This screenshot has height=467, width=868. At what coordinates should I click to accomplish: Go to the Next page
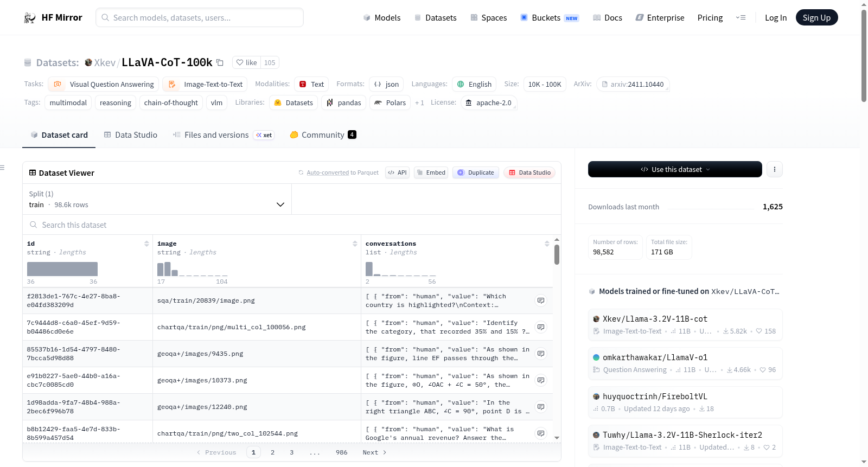(374, 452)
